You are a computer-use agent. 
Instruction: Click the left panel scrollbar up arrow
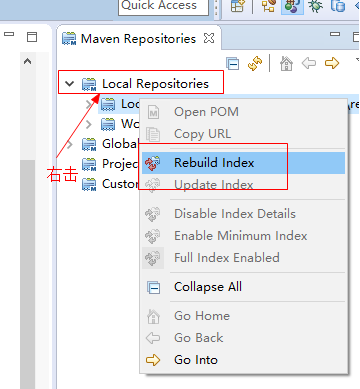[28, 61]
